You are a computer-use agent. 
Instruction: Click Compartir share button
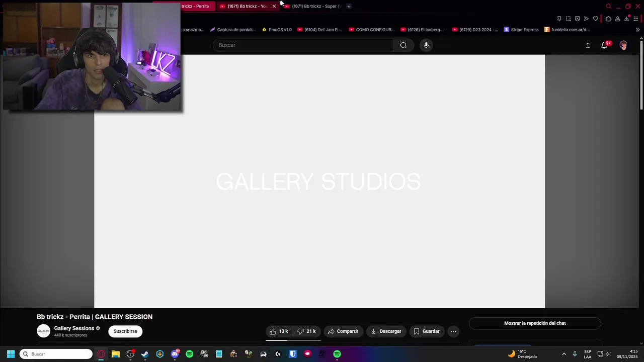click(343, 331)
